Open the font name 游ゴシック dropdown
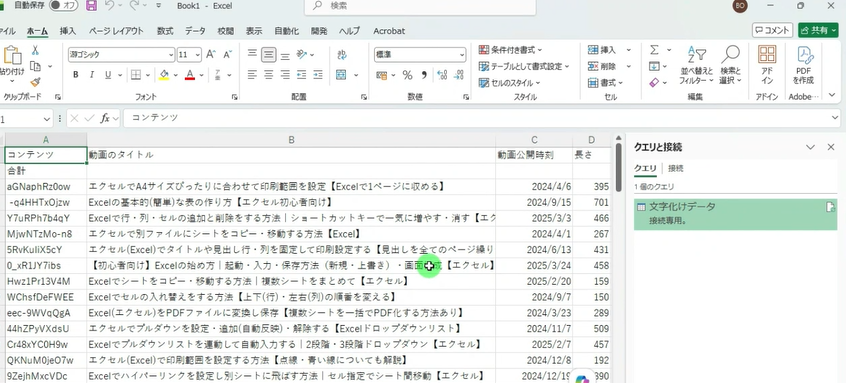Screen dimensions: 846x383 tap(172, 54)
